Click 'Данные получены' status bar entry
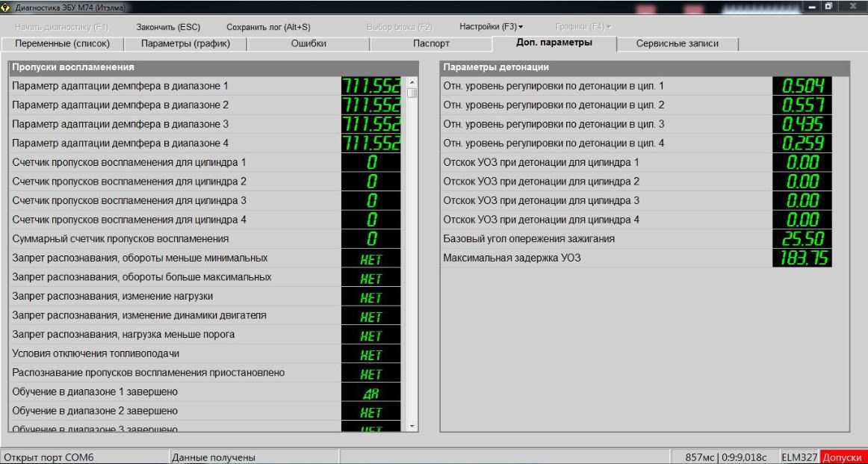 click(253, 457)
